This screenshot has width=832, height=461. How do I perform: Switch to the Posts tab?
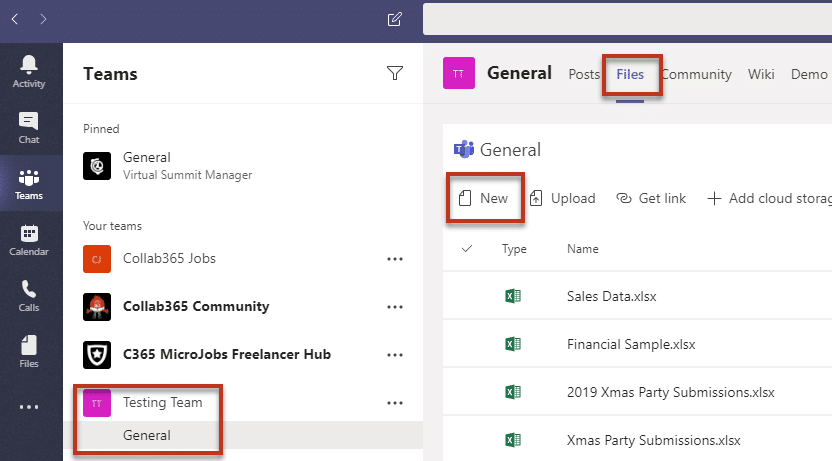click(584, 74)
